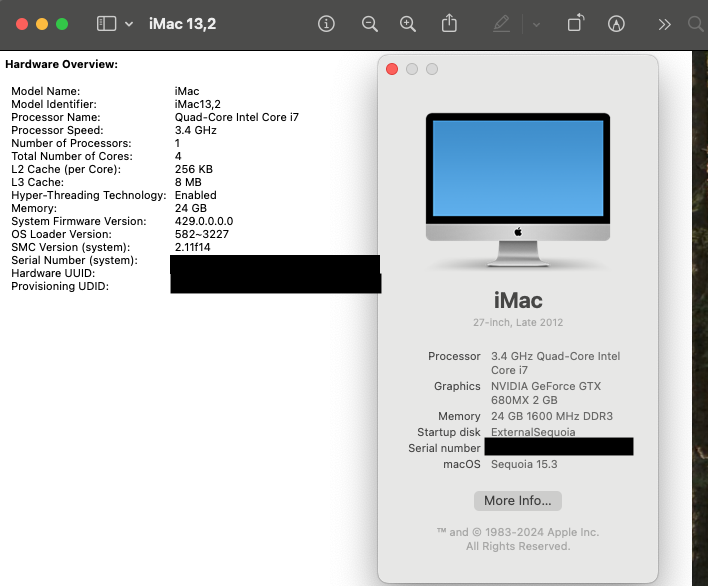
Task: Close the Preview window with red button
Action: click(x=22, y=24)
